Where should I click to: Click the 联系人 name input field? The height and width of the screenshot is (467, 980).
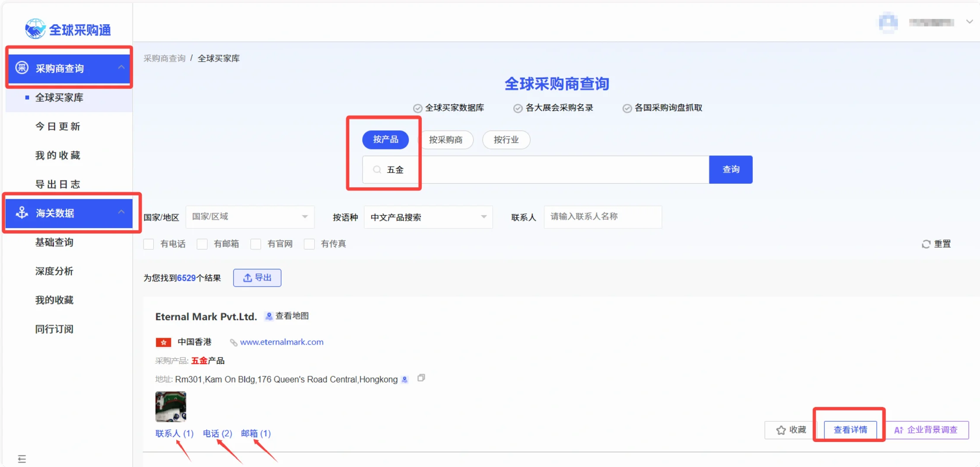(x=602, y=217)
